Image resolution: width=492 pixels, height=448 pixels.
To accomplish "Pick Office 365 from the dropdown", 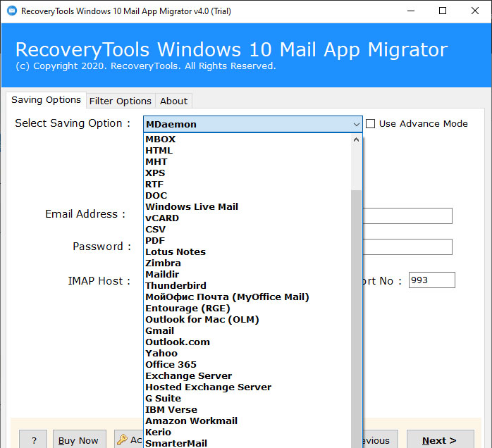I will coord(247,365).
